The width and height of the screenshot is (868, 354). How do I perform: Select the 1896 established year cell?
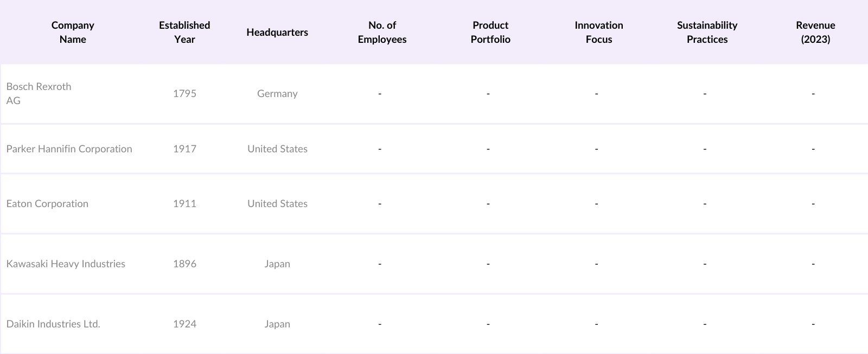click(x=184, y=264)
